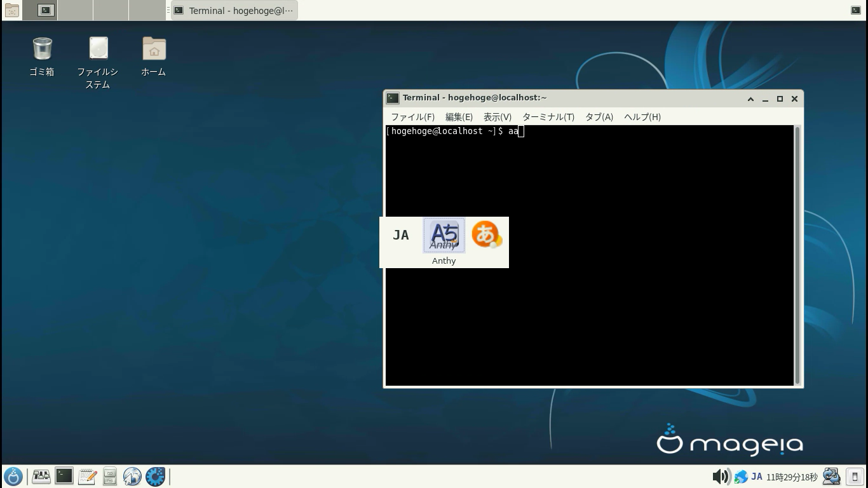Open the ホーム folder icon on desktop
The width and height of the screenshot is (868, 488).
click(154, 48)
